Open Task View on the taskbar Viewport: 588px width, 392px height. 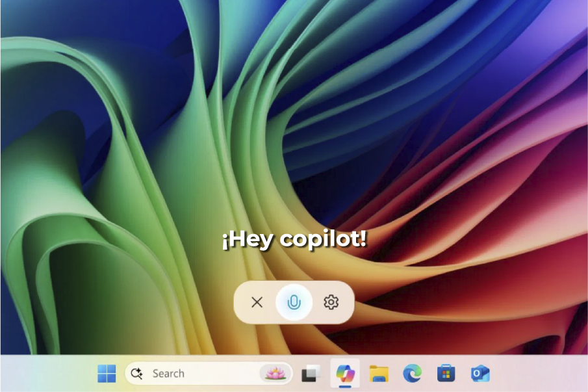pos(311,374)
